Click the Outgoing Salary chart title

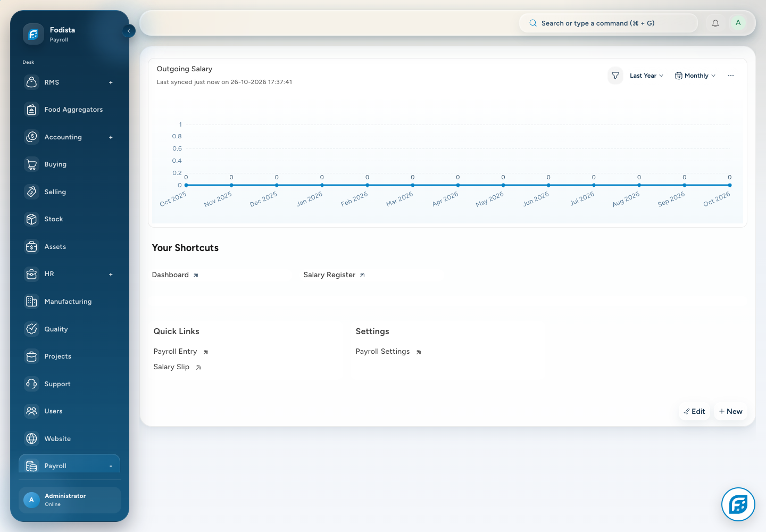[x=185, y=69]
